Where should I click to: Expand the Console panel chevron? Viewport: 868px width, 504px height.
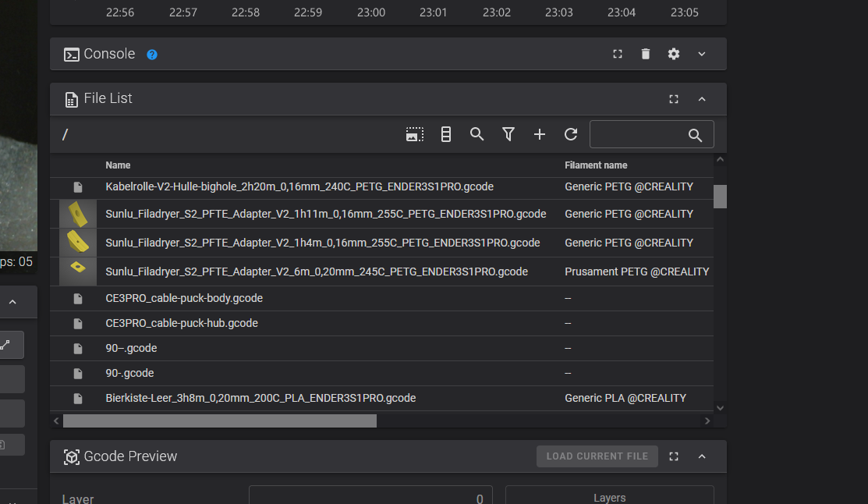pyautogui.click(x=701, y=54)
